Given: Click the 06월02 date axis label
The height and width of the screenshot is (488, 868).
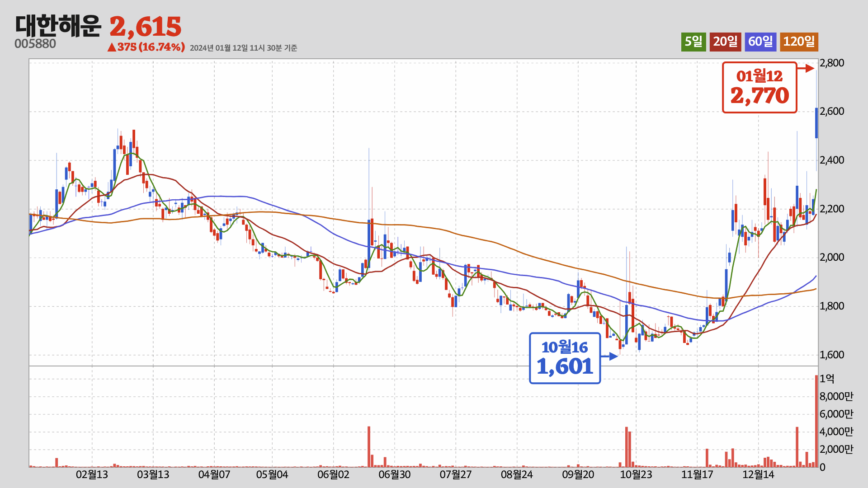Looking at the screenshot, I should (333, 475).
